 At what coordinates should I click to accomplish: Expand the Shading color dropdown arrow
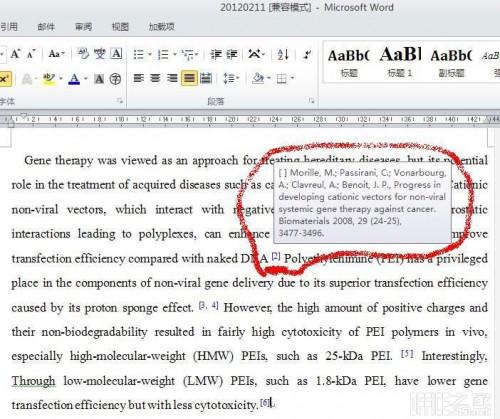[x=269, y=79]
